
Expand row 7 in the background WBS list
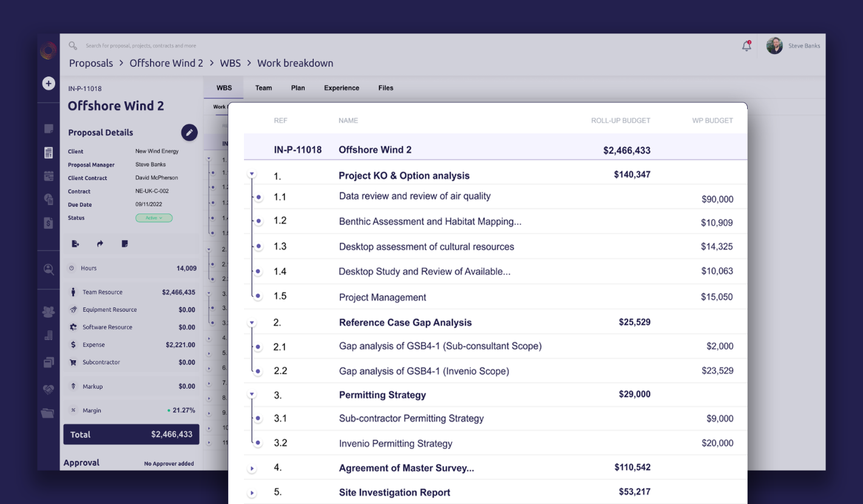coord(209,383)
